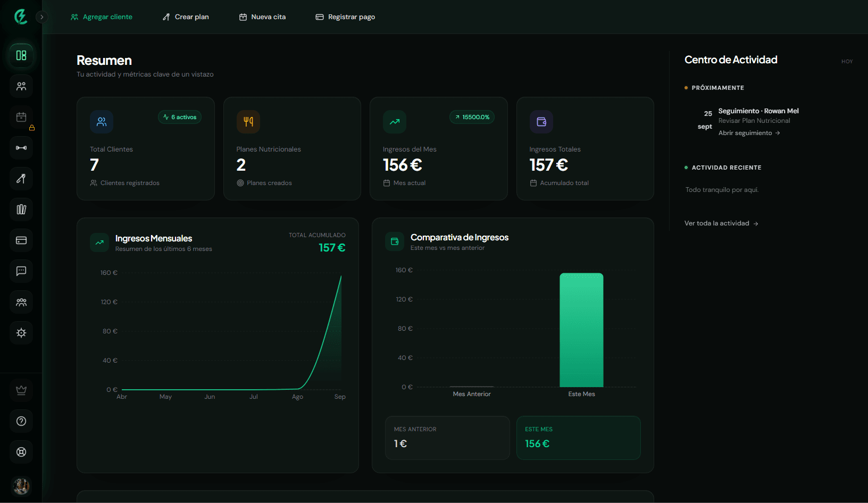
Task: Open the payments card sidebar icon
Action: pos(21,240)
